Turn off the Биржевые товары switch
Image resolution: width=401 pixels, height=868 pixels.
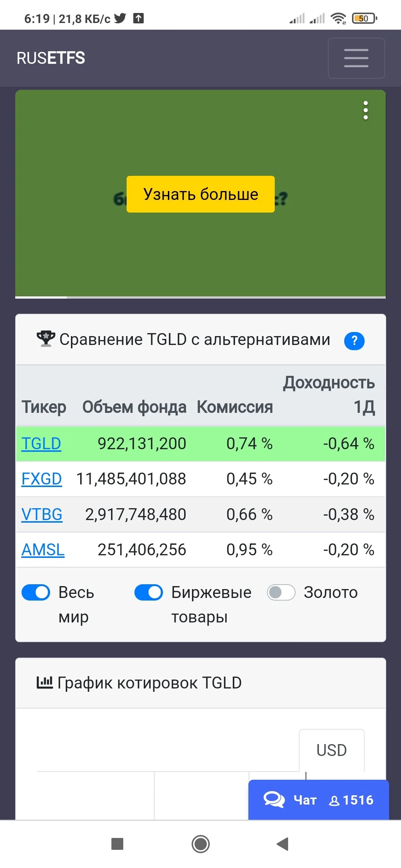pos(149,592)
